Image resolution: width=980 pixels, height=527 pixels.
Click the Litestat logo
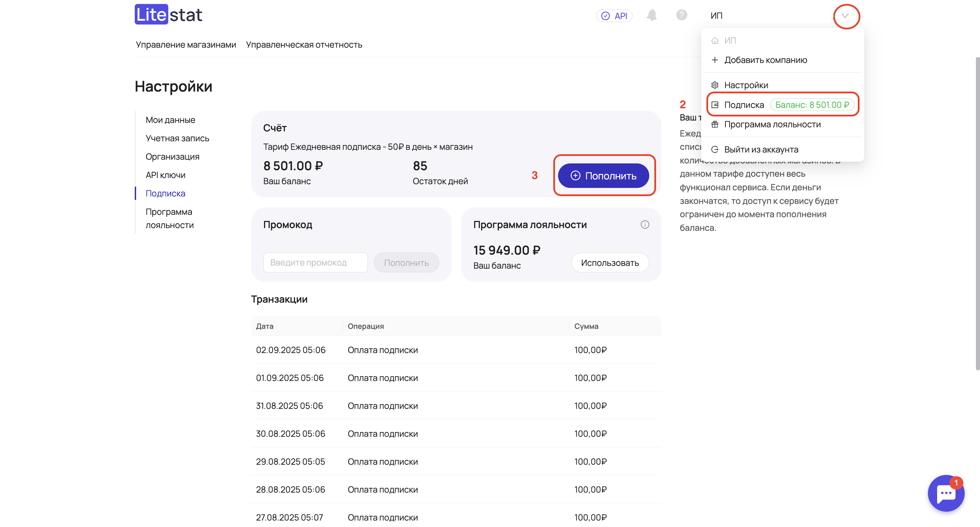pos(168,14)
